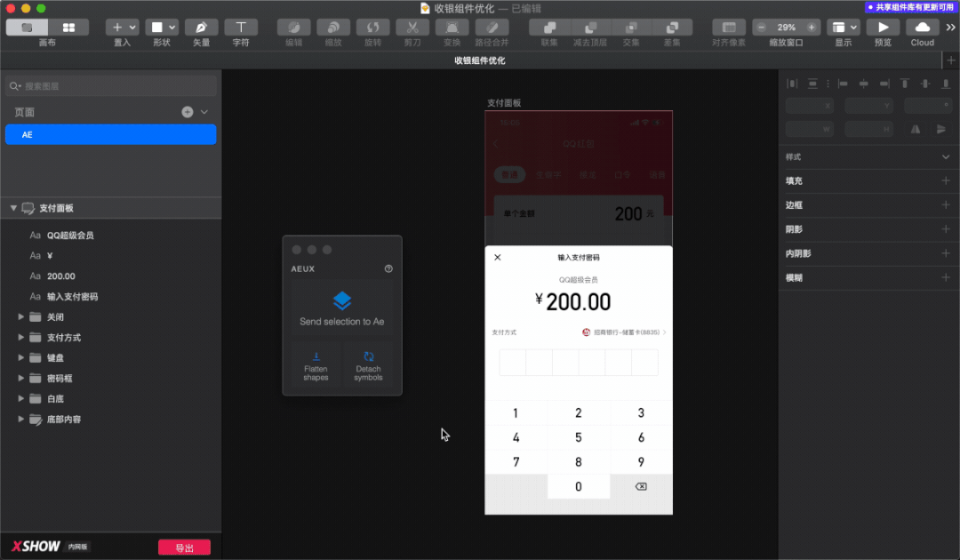The image size is (960, 560).
Task: Expand the 底部内容 layer group
Action: (20, 420)
